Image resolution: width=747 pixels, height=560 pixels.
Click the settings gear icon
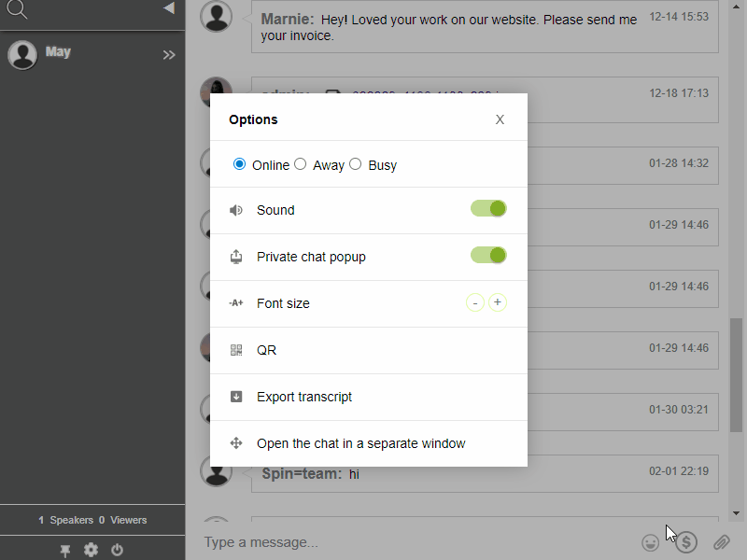point(91,550)
